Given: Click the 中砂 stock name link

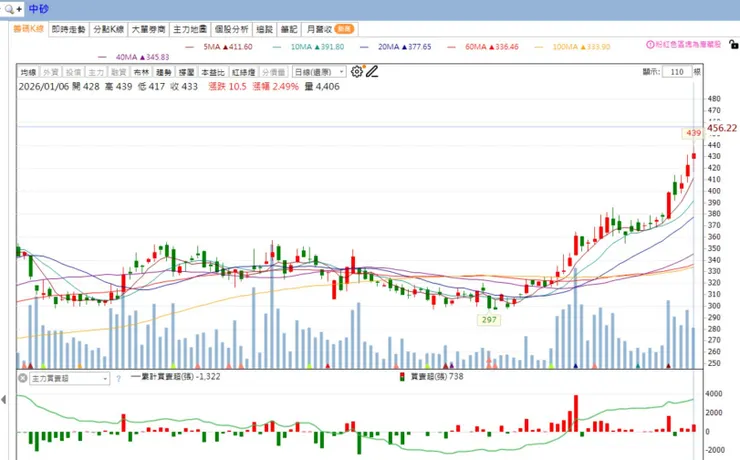Looking at the screenshot, I should 39,9.
